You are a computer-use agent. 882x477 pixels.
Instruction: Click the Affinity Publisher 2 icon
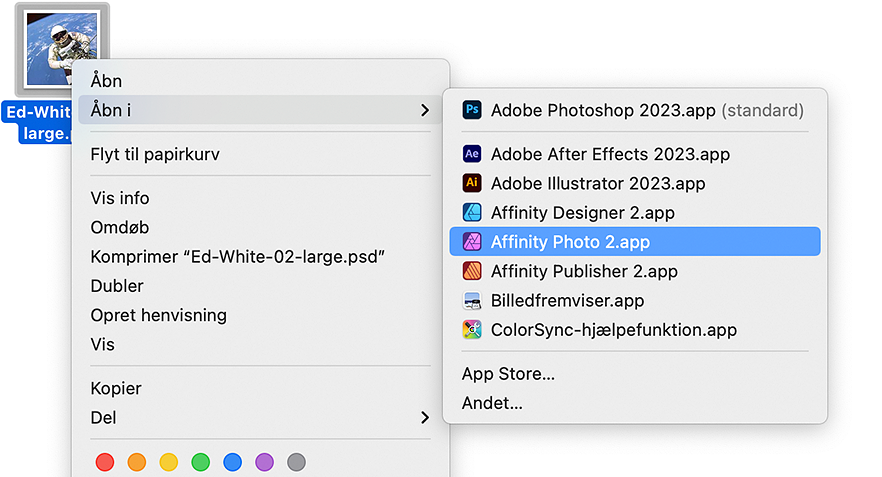click(x=472, y=271)
